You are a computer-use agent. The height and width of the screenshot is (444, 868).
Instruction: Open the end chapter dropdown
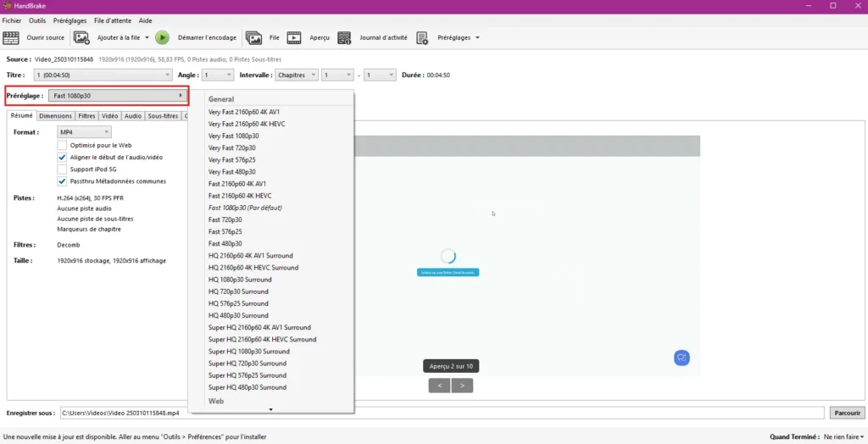click(x=380, y=75)
